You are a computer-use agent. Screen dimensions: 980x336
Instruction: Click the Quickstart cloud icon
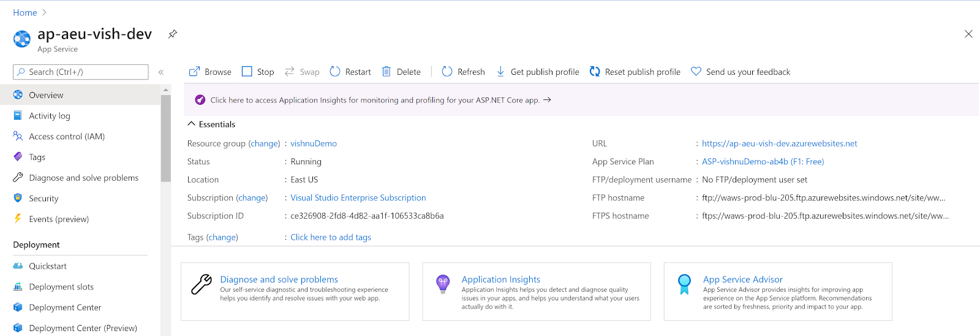point(18,265)
